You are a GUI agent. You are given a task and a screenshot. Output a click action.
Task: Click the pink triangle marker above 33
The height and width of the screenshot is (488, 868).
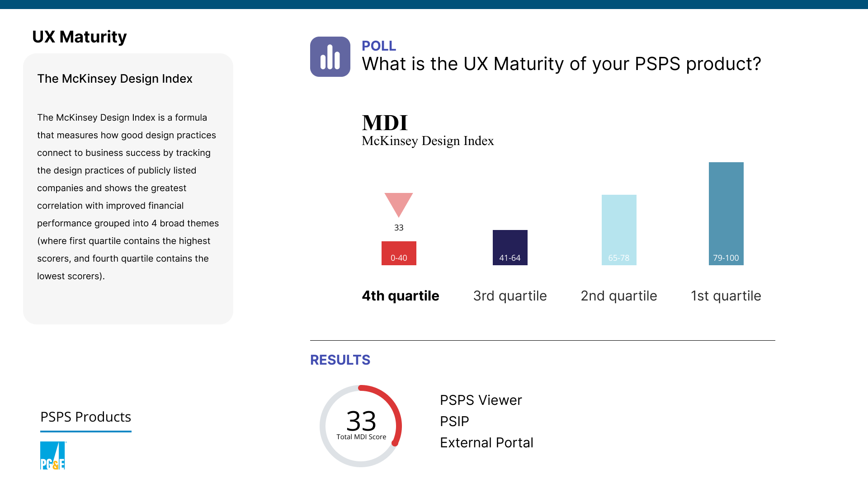(399, 205)
